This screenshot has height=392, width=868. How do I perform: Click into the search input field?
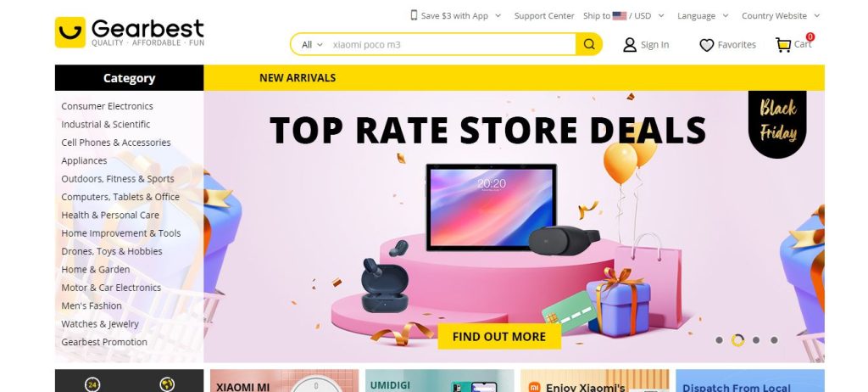[x=451, y=44]
